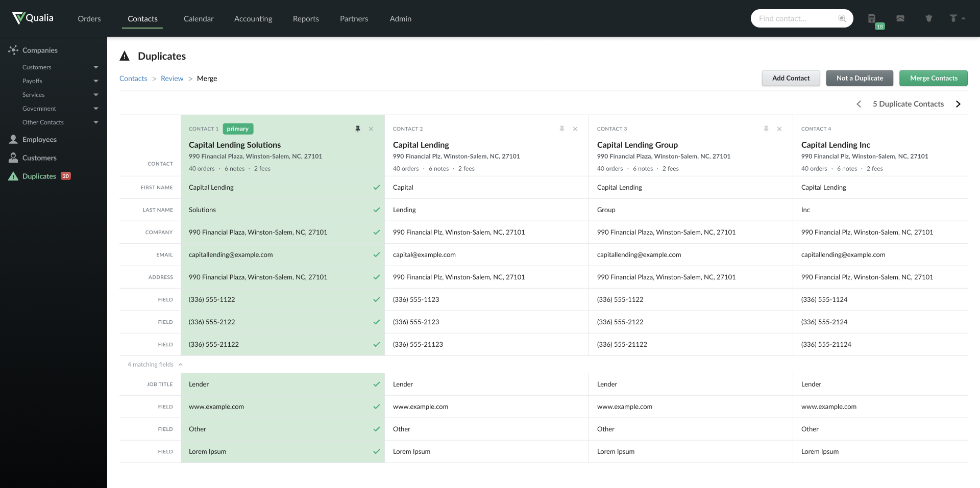
Task: Select phone (336) 555-21123 from Contact 2
Action: 418,344
